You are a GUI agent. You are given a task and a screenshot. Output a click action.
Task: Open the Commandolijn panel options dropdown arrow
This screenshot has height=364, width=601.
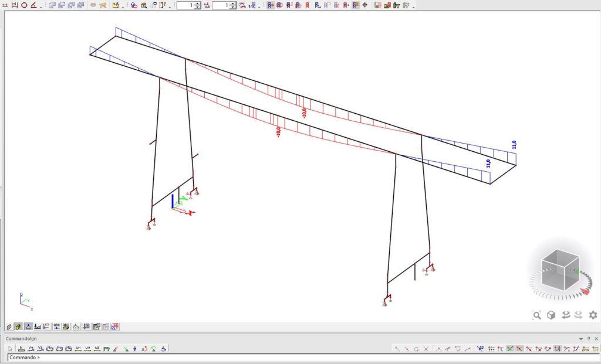coord(581,339)
